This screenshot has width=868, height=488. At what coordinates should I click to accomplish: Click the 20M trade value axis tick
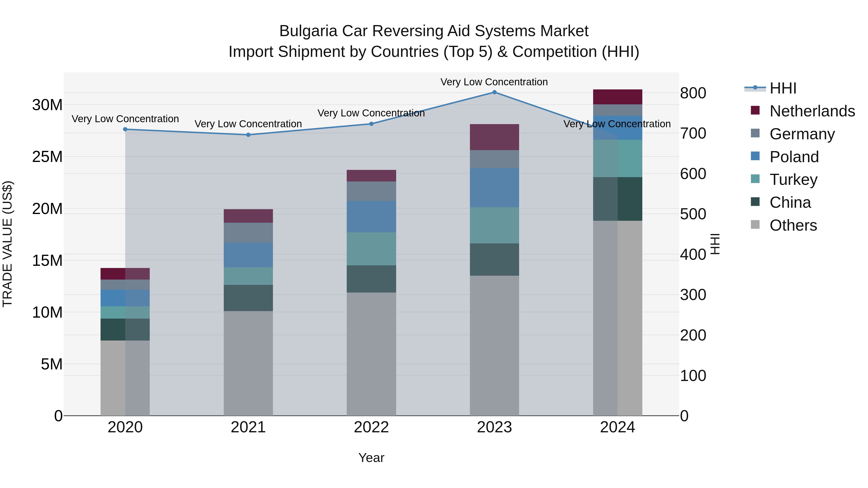pyautogui.click(x=47, y=209)
